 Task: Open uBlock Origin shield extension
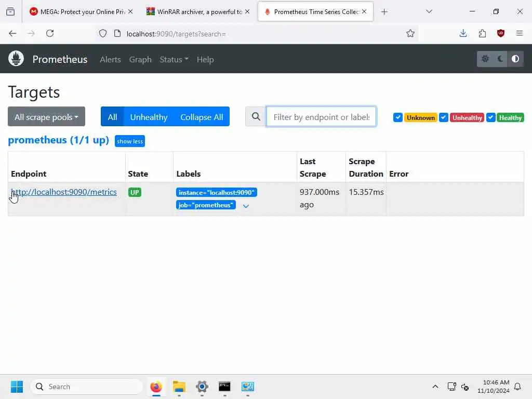pos(501,33)
